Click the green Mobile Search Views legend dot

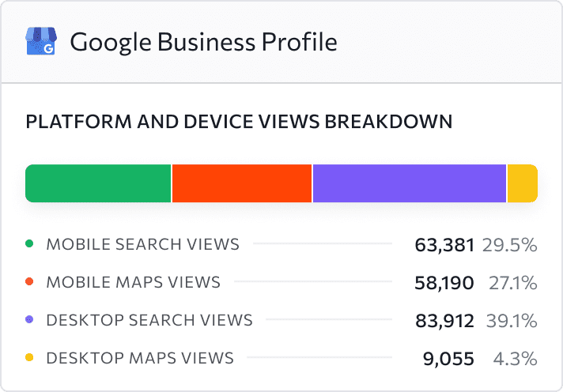pyautogui.click(x=29, y=244)
